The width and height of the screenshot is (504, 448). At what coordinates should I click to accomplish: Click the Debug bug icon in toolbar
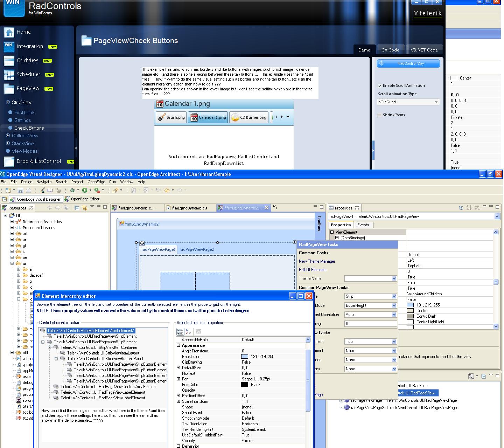pos(72,190)
